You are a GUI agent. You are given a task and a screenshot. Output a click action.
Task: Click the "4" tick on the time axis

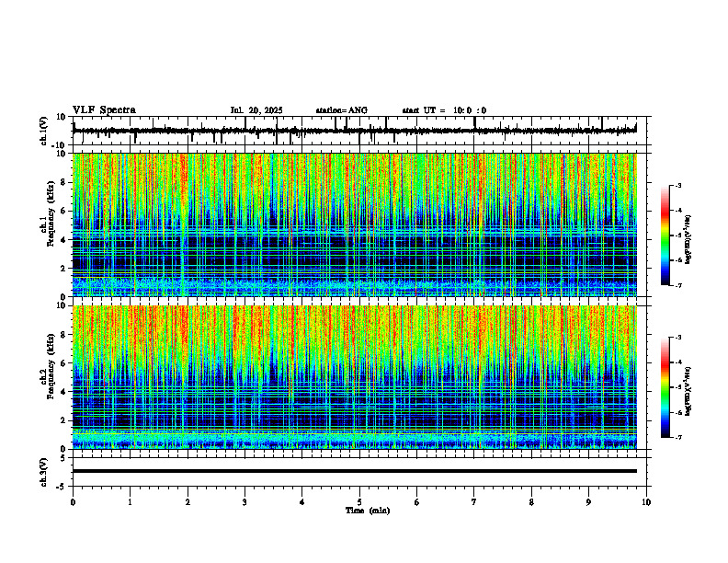pyautogui.click(x=301, y=502)
